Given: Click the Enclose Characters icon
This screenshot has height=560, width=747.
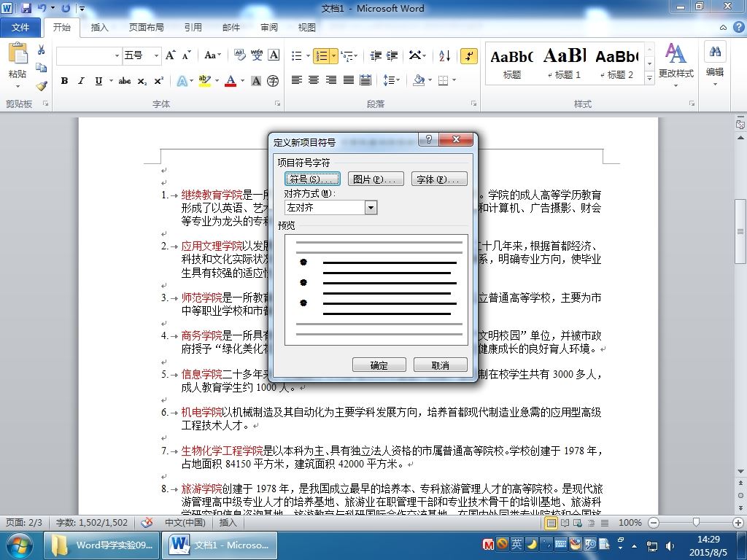Looking at the screenshot, I should pyautogui.click(x=273, y=81).
